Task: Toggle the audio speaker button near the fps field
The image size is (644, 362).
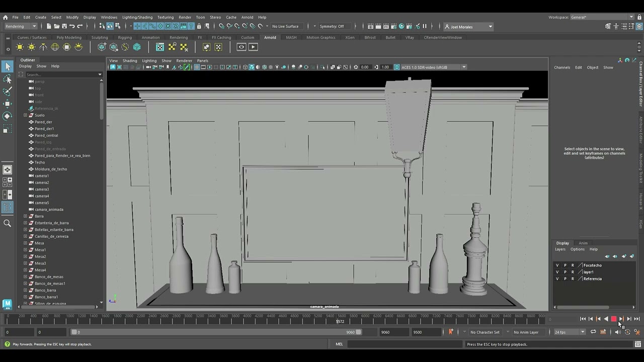Action: [x=617, y=332]
